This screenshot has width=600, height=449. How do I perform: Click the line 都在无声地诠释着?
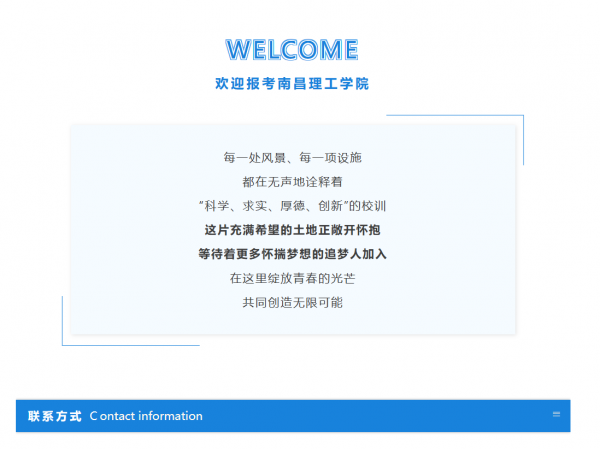pyautogui.click(x=293, y=182)
